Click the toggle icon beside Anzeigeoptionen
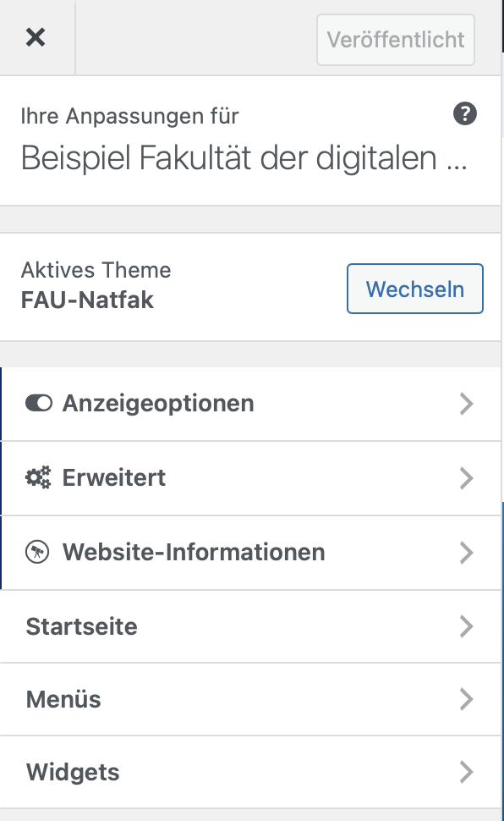Image resolution: width=504 pixels, height=821 pixels. (x=39, y=403)
